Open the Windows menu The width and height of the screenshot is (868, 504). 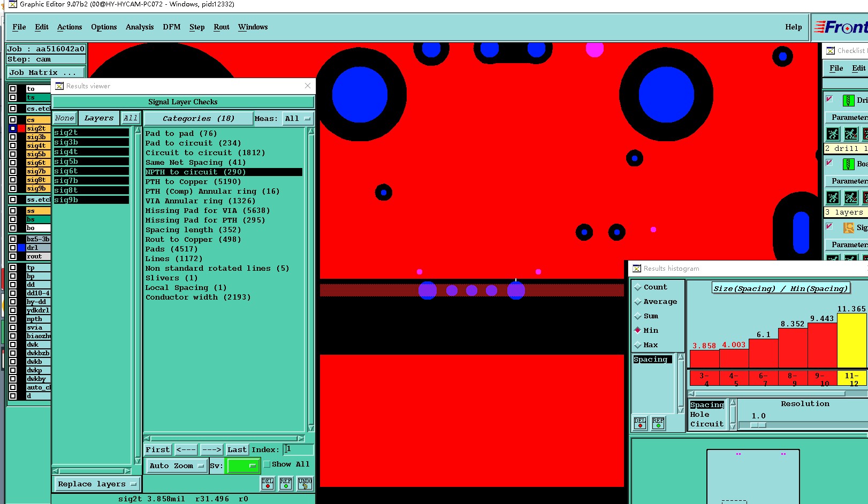253,27
